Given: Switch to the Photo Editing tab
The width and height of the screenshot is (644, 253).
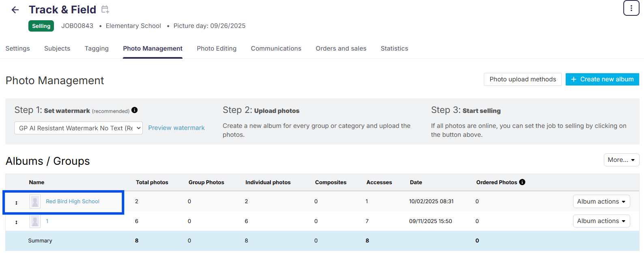Looking at the screenshot, I should (217, 49).
